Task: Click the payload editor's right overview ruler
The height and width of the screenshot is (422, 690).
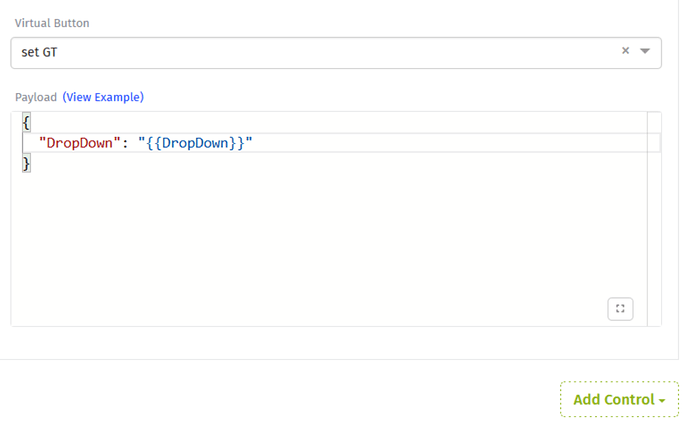Action: pos(654,219)
